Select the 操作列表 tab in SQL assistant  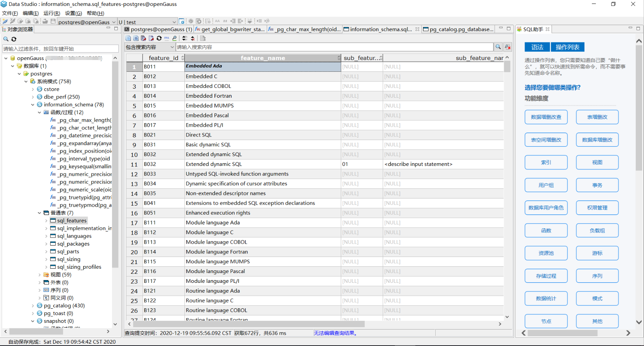tap(568, 47)
